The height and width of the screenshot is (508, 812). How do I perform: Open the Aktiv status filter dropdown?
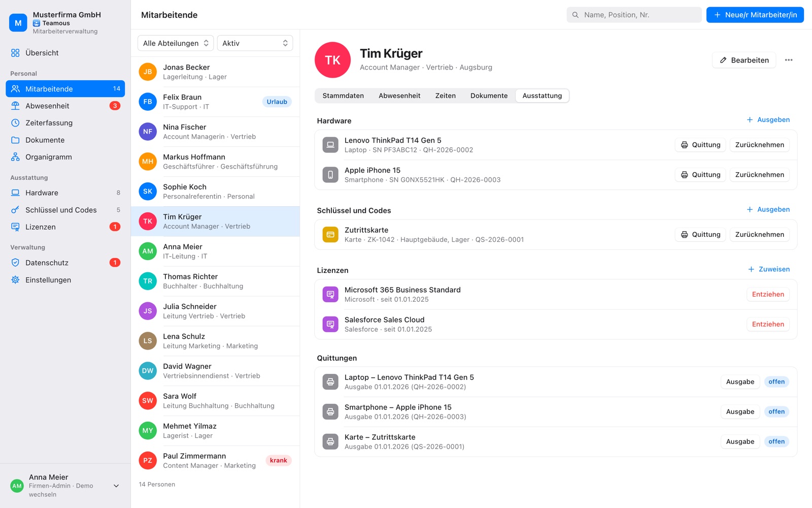pyautogui.click(x=255, y=43)
